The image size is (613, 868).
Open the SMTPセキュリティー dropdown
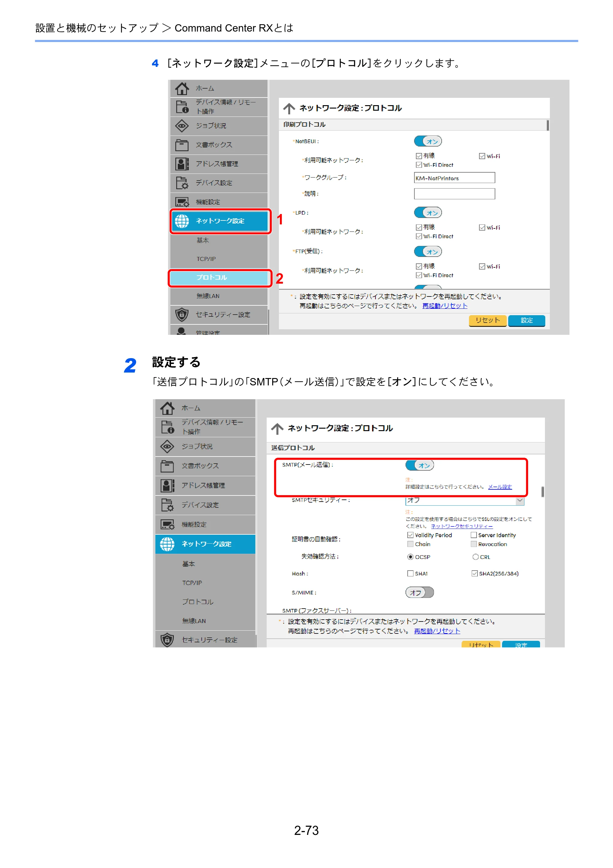coord(465,501)
